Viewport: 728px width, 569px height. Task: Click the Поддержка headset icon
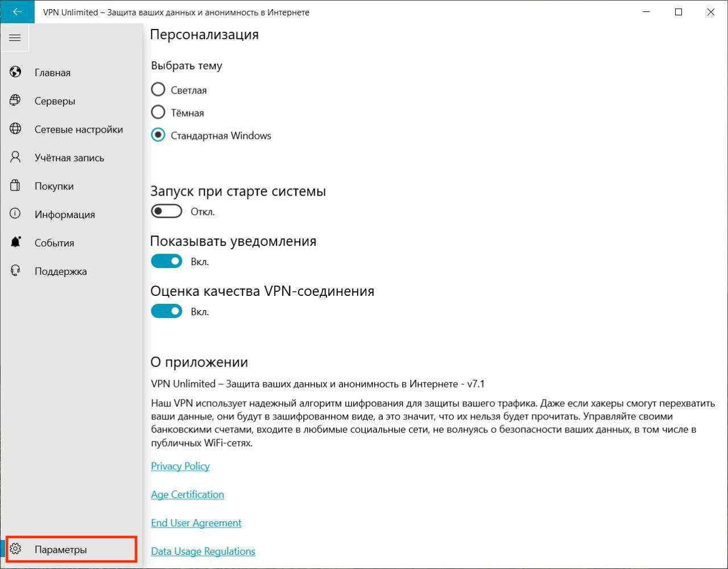click(15, 271)
